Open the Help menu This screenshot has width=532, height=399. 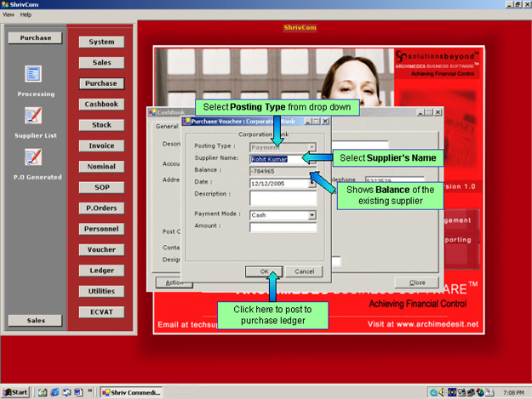click(26, 15)
